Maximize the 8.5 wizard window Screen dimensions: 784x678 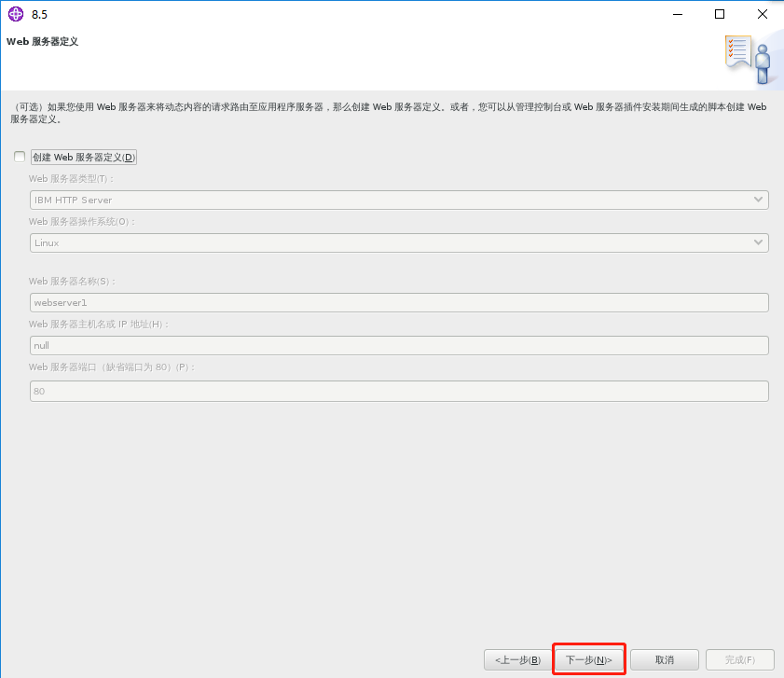720,14
